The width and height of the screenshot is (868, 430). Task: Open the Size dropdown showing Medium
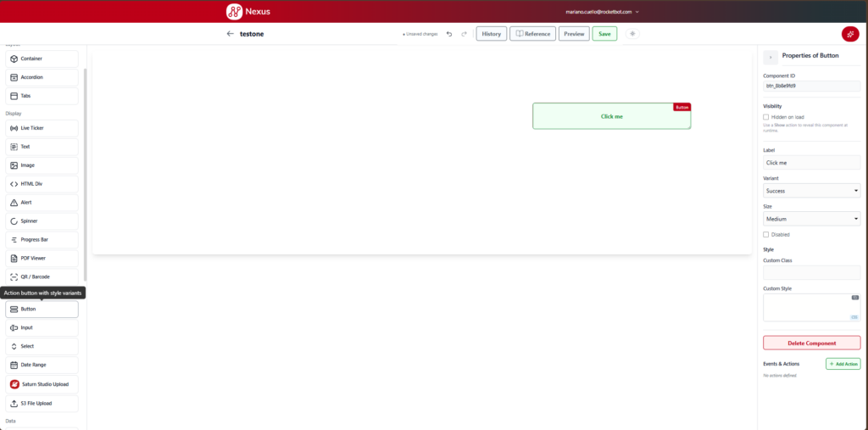tap(811, 218)
